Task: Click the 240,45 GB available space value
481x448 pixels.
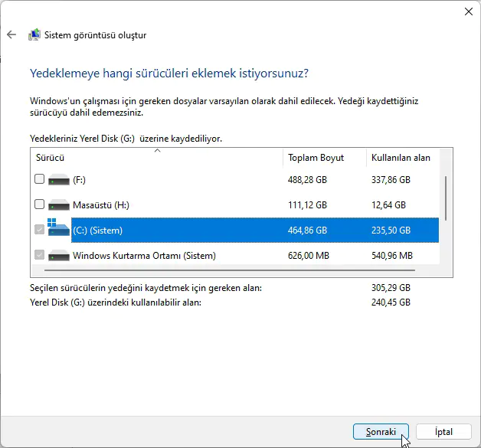Action: 391,302
